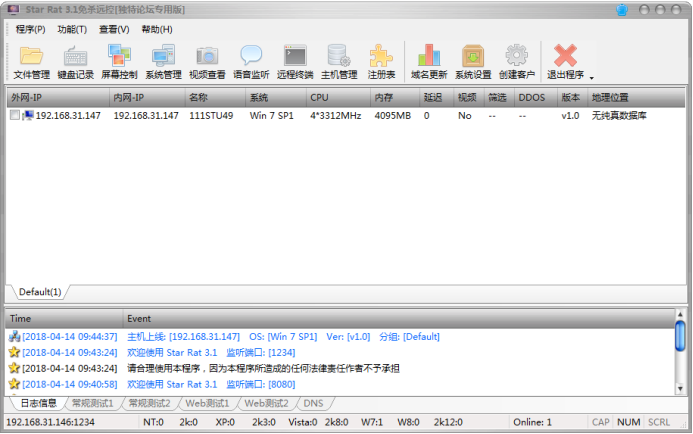The height and width of the screenshot is (434, 693).
Task: Select the Win 7 SP1 system cell
Action: click(x=271, y=116)
